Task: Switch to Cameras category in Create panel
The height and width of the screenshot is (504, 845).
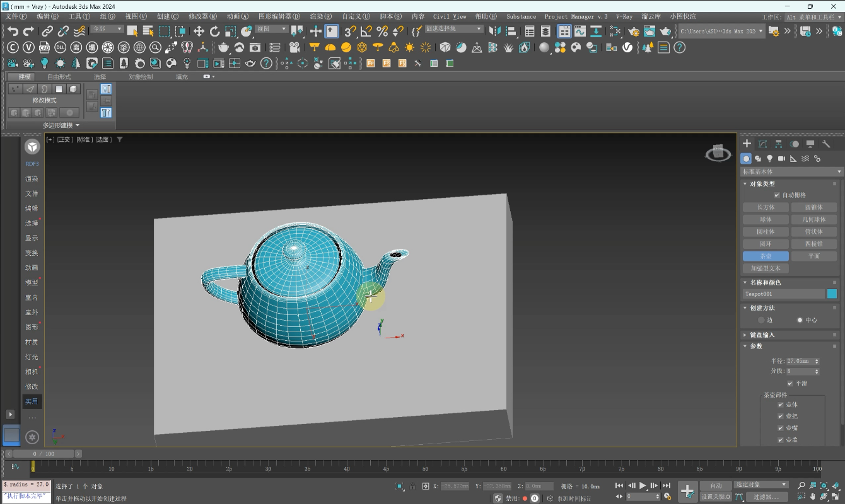Action: click(782, 159)
